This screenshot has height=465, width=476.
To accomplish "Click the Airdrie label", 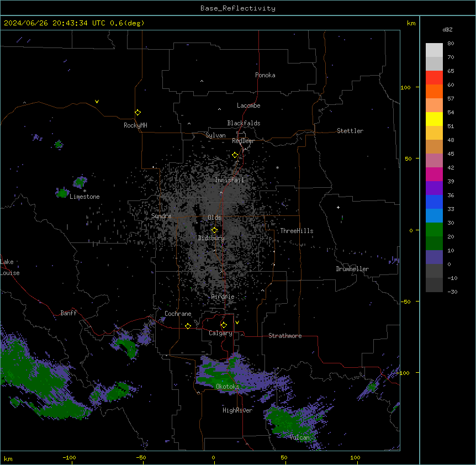I will pyautogui.click(x=223, y=297).
